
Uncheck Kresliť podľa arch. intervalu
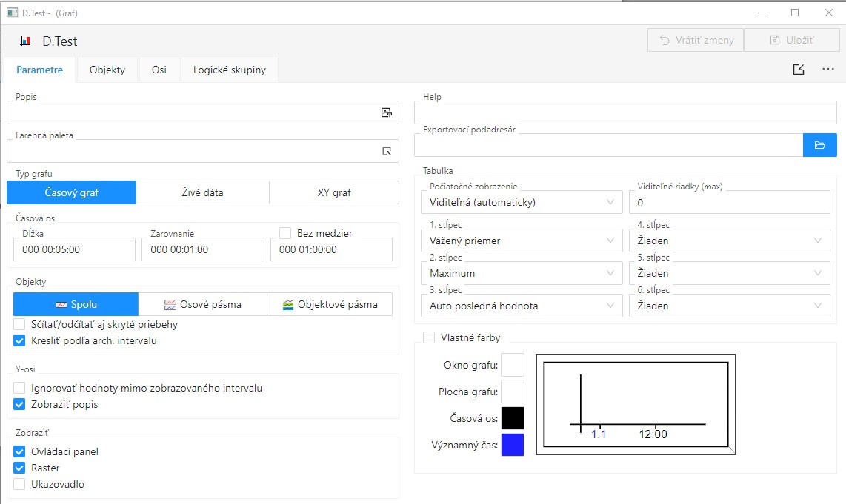pos(20,341)
